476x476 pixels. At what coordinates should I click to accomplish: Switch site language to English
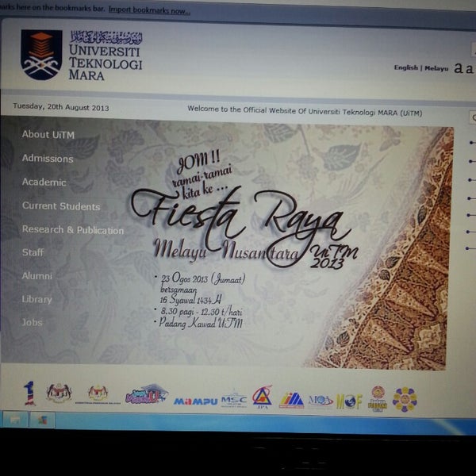(406, 67)
